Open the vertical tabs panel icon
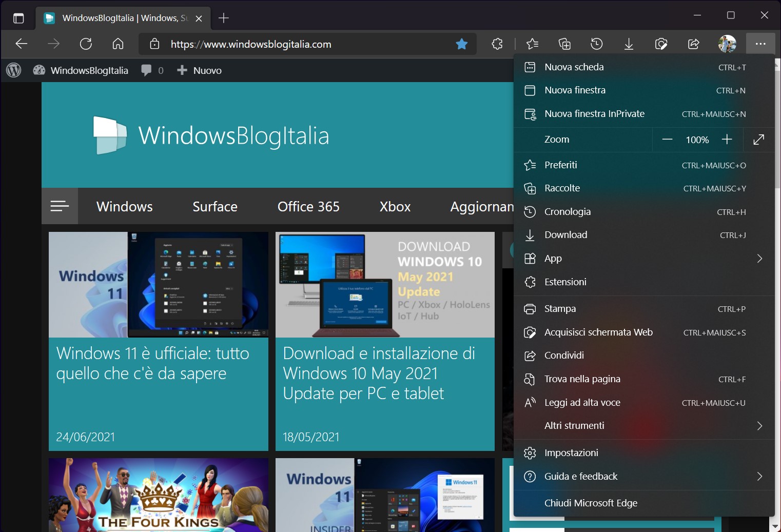 (x=18, y=18)
